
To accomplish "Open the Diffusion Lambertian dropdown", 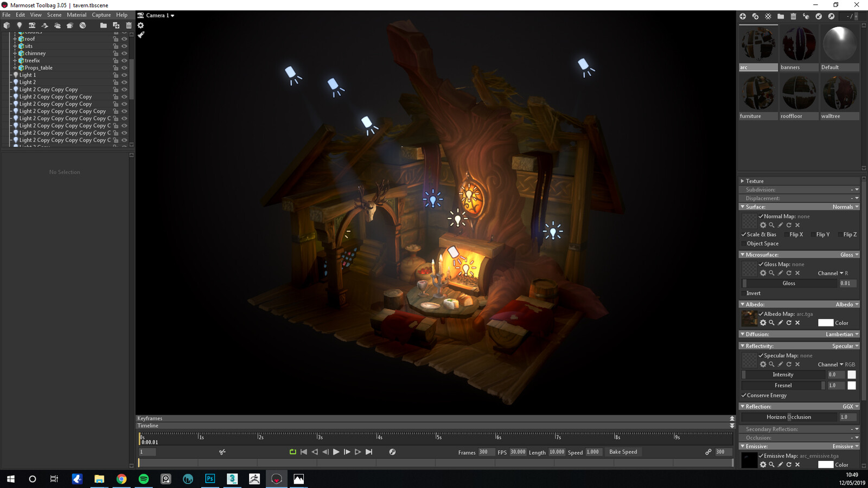I will pyautogui.click(x=842, y=335).
